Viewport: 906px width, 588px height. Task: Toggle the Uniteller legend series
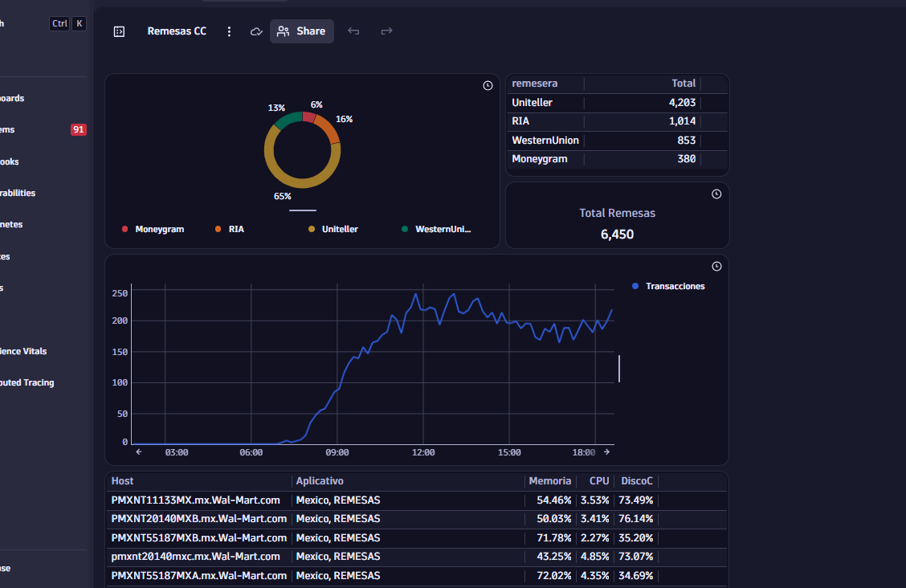(x=333, y=229)
